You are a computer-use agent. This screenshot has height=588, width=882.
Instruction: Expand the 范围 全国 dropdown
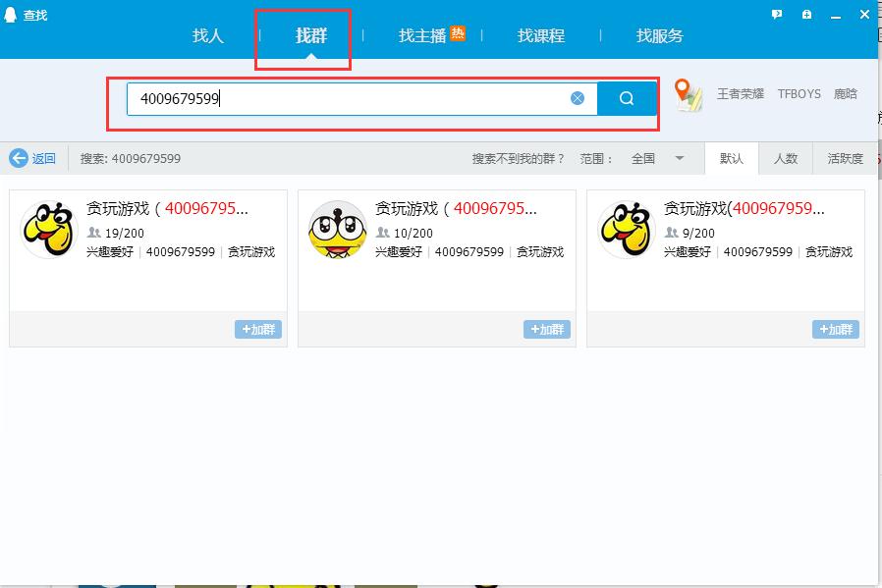[657, 158]
